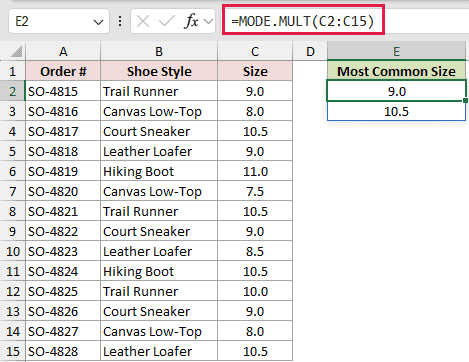The image size is (469, 362).
Task: Click cell SO-4816
Action: pyautogui.click(x=63, y=111)
